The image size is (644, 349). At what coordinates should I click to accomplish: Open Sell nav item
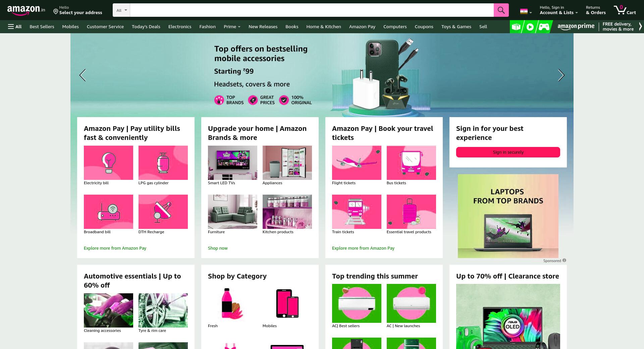click(x=483, y=27)
